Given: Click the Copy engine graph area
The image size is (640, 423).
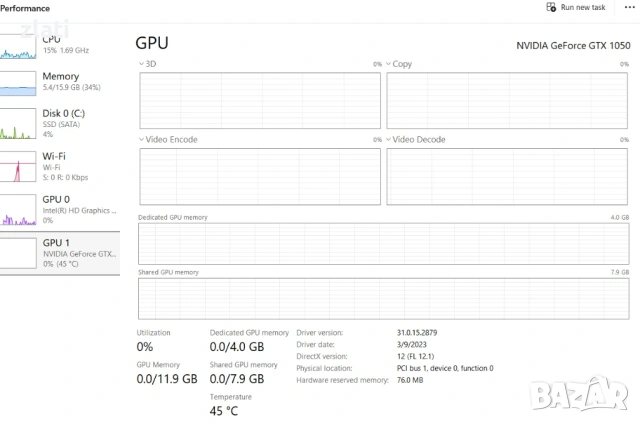Looking at the screenshot, I should (x=508, y=100).
